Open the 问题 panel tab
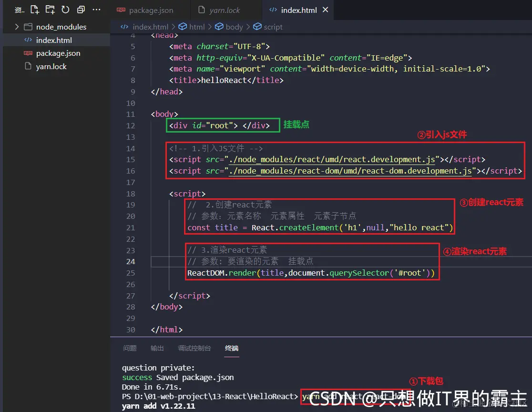 pos(130,348)
